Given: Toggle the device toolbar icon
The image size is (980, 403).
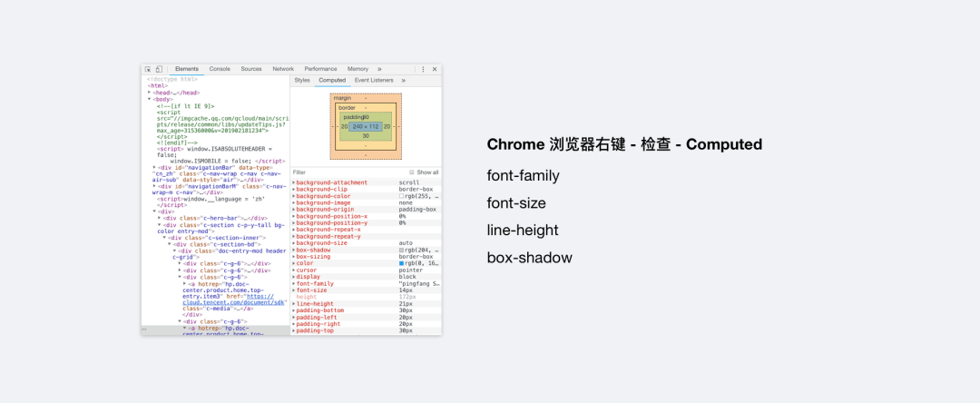Looking at the screenshot, I should click(159, 69).
